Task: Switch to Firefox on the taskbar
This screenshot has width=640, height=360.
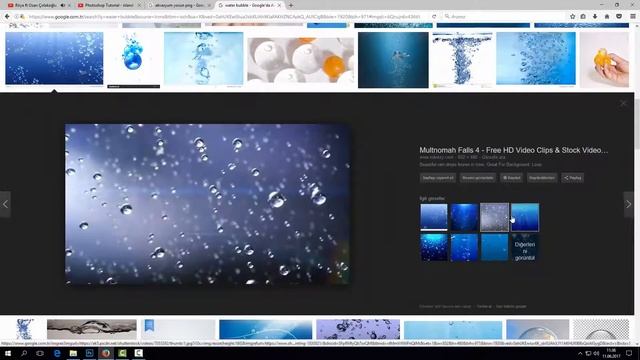Action: (106, 353)
